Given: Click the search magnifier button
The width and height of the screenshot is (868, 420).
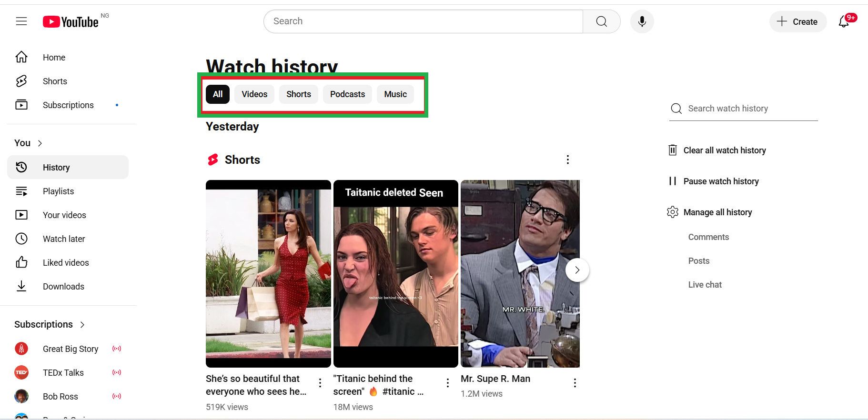Looking at the screenshot, I should [601, 21].
